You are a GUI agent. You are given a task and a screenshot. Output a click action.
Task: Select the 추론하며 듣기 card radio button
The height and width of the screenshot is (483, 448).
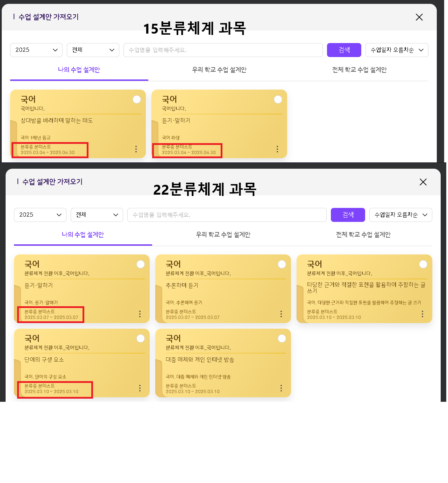(x=282, y=264)
